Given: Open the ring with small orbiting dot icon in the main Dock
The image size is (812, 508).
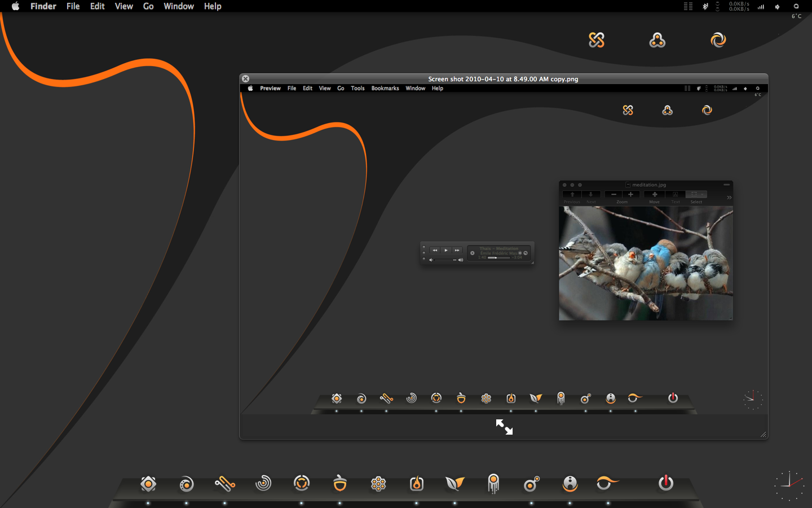Looking at the screenshot, I should [532, 484].
